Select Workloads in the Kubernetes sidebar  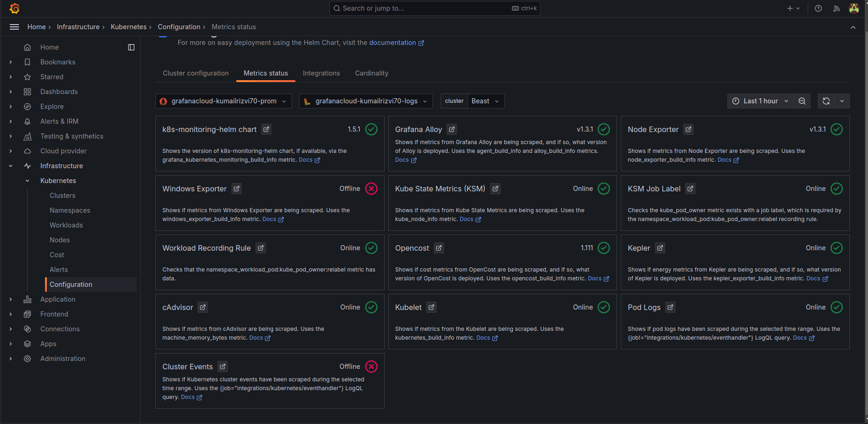point(66,225)
